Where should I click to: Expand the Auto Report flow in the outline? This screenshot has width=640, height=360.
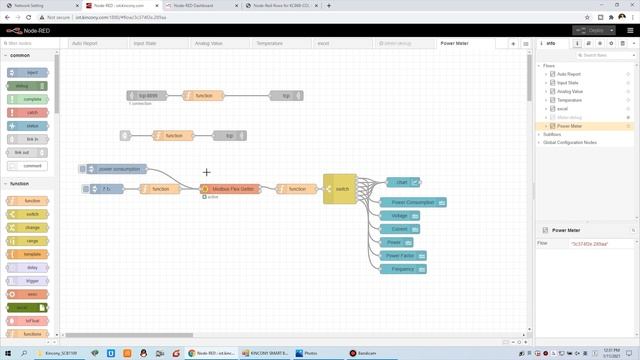click(546, 74)
